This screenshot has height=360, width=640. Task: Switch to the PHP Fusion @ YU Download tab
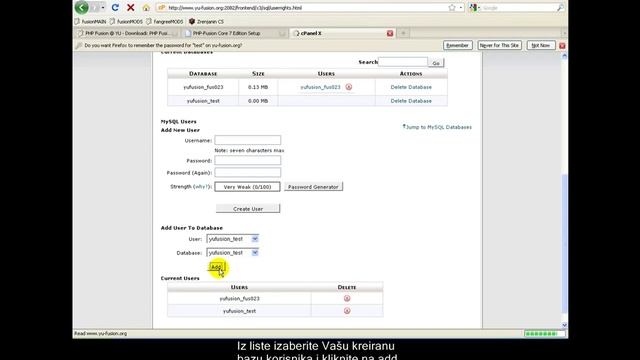coord(127,33)
